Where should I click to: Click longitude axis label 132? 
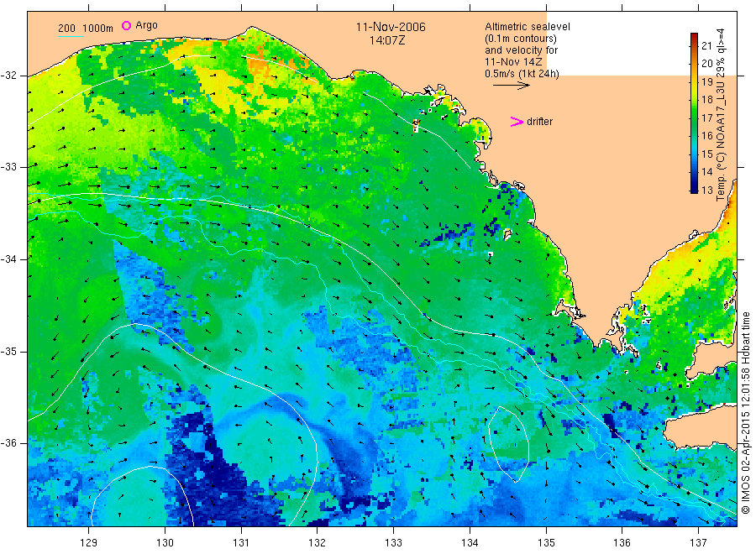click(318, 542)
